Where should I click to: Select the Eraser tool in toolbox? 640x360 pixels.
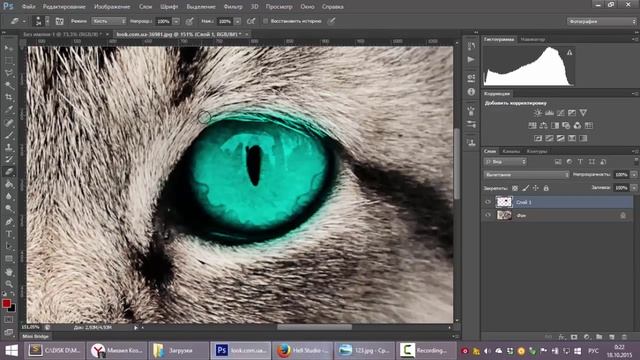pos(9,172)
